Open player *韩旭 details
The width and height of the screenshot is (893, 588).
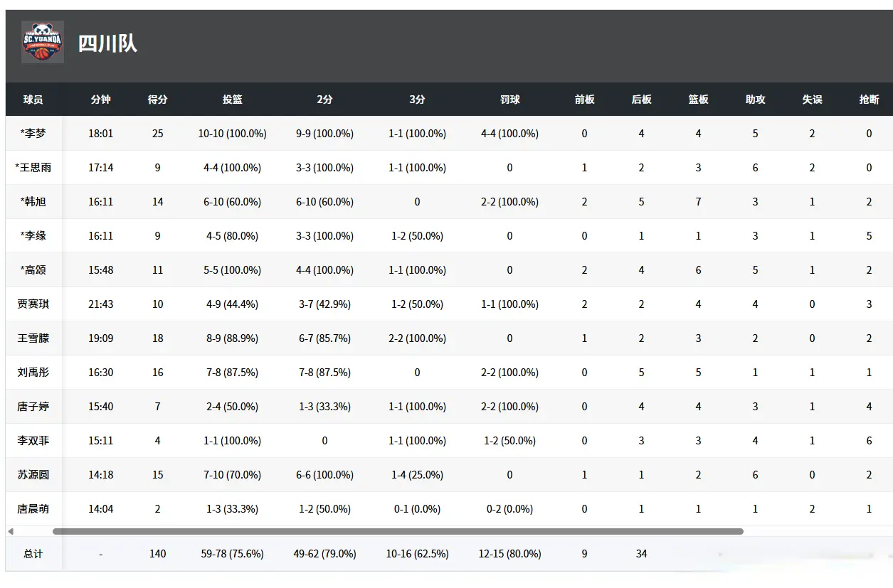(x=33, y=202)
